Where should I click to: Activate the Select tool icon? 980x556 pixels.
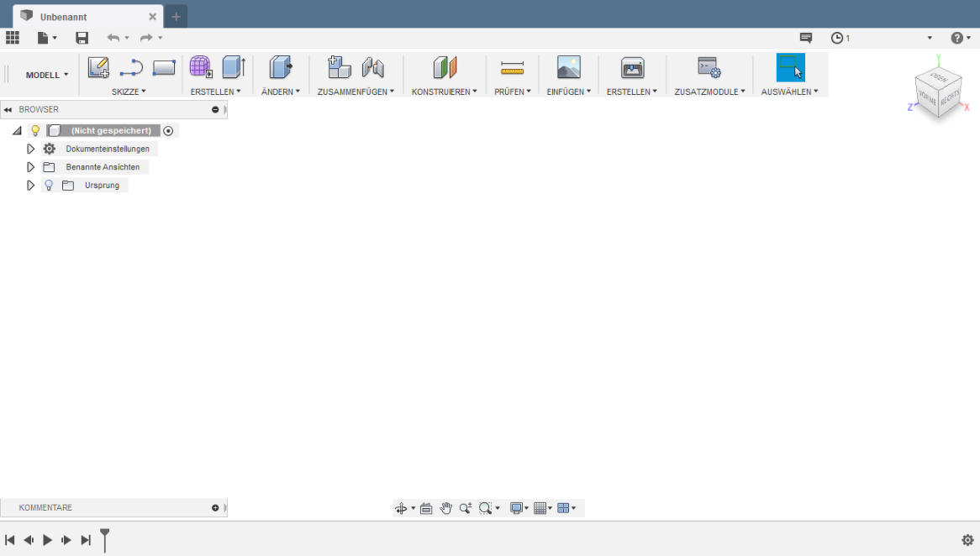coord(791,67)
